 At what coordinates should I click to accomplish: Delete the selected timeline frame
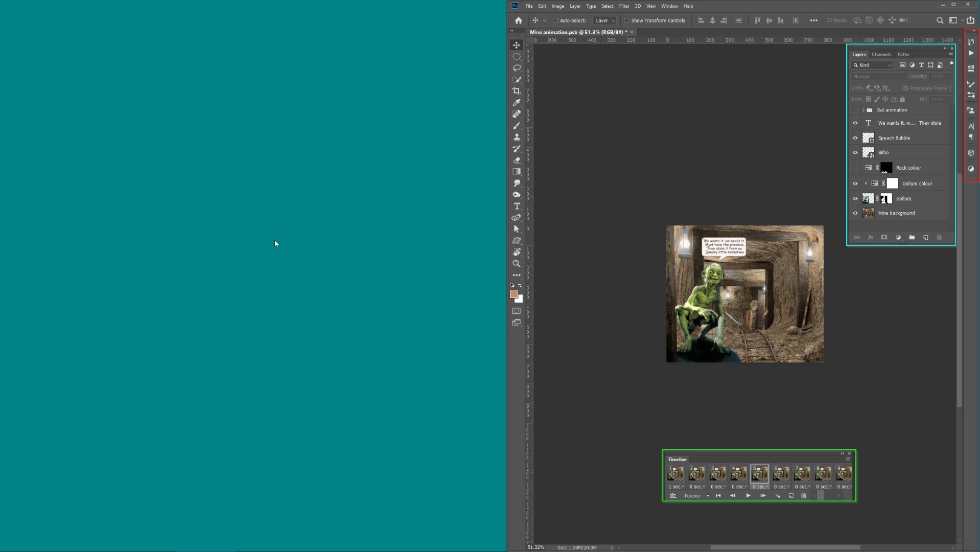(x=803, y=496)
